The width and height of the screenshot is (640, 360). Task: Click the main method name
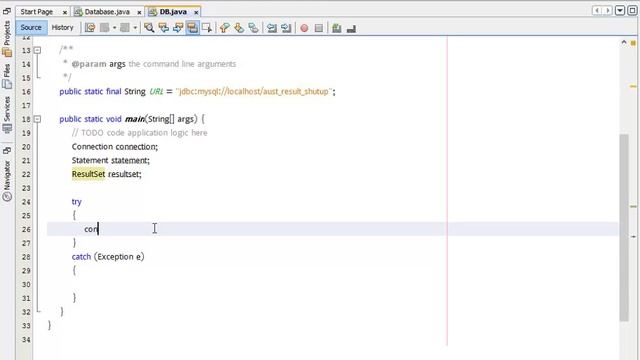coord(134,119)
